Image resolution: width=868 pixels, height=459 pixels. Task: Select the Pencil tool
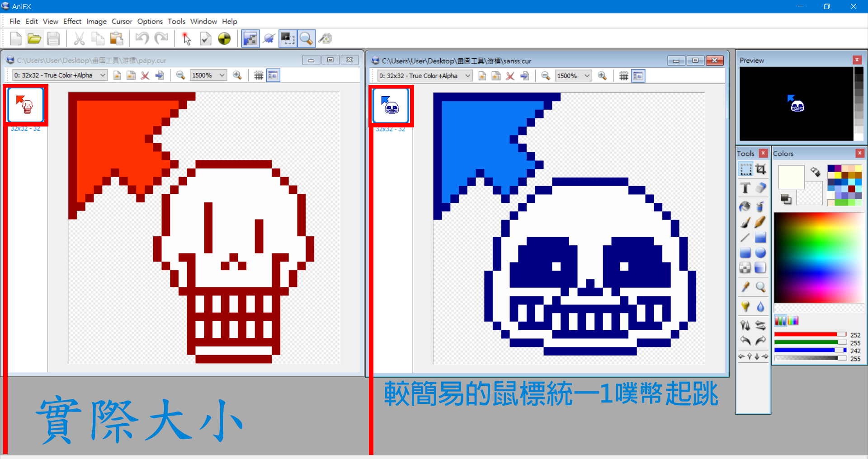(761, 222)
